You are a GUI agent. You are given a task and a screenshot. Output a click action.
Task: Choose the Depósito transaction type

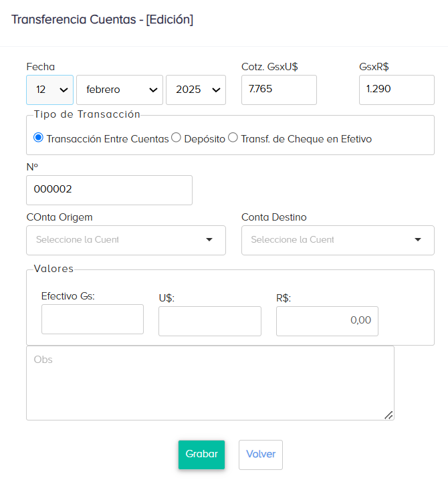[x=177, y=138]
